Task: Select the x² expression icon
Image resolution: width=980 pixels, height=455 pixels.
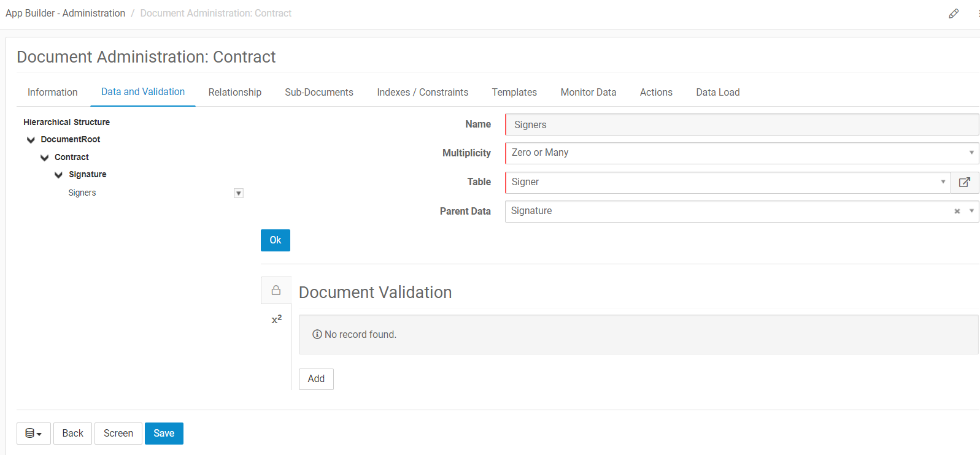Action: (276, 319)
